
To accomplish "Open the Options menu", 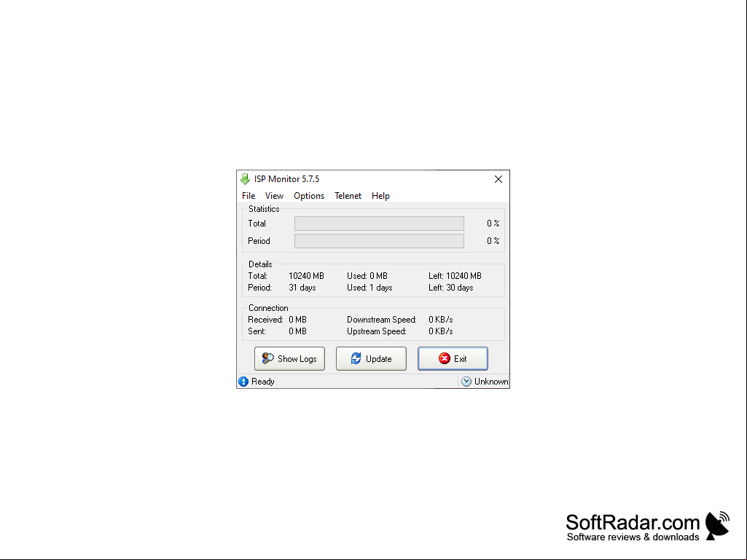I will [x=309, y=196].
